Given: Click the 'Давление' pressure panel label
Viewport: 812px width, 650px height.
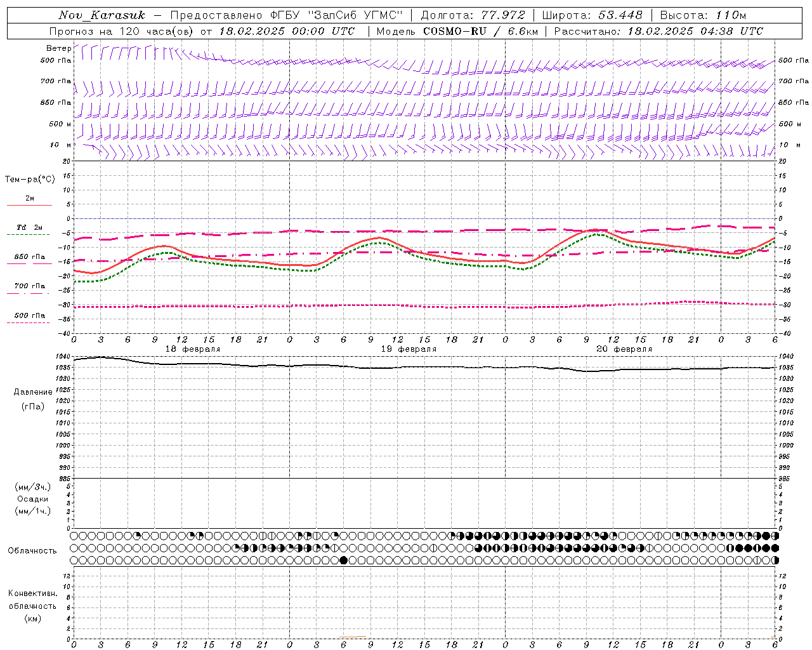Looking at the screenshot, I should (x=33, y=392).
